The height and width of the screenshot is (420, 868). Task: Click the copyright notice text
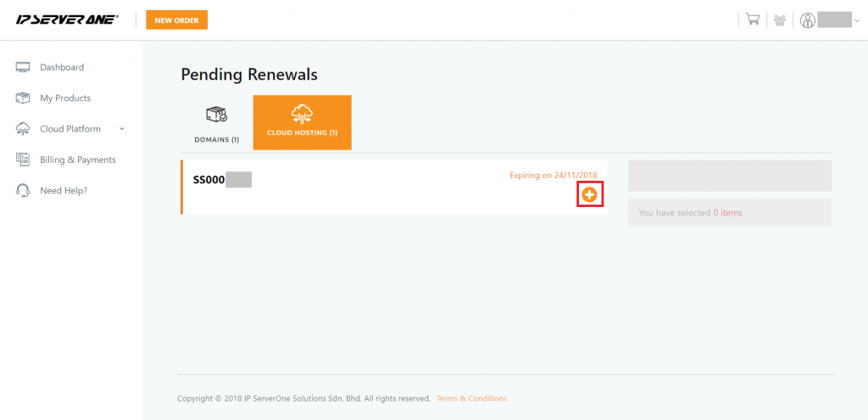[x=304, y=399]
